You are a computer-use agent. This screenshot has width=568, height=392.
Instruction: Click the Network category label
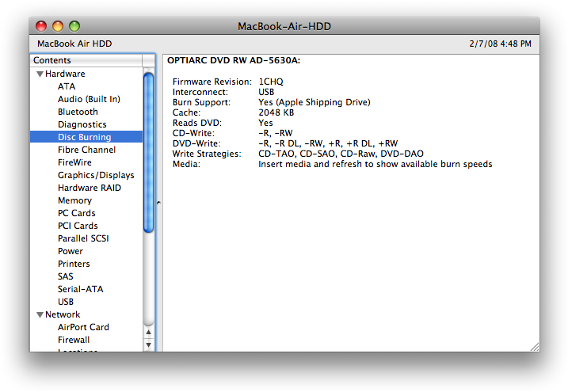click(x=63, y=314)
